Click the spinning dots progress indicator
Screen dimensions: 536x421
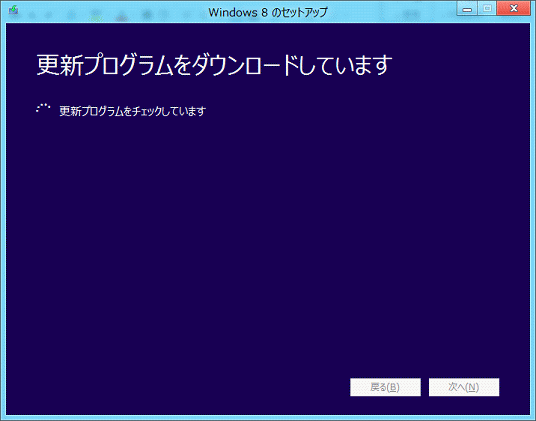pyautogui.click(x=43, y=108)
